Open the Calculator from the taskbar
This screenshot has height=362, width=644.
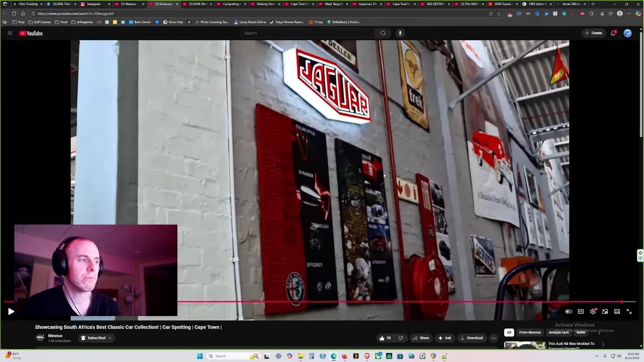(311, 356)
